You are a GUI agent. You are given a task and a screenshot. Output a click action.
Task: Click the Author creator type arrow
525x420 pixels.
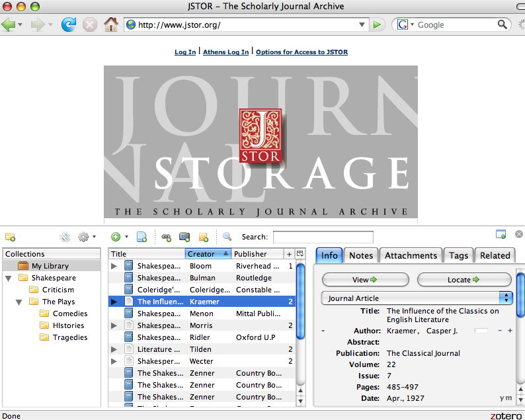(323, 331)
